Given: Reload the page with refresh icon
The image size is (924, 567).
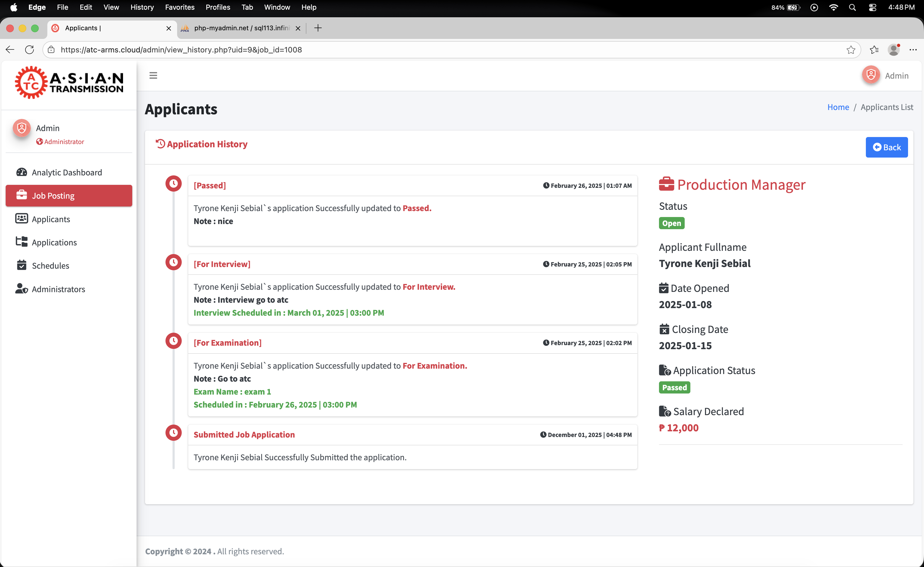Looking at the screenshot, I should point(29,50).
